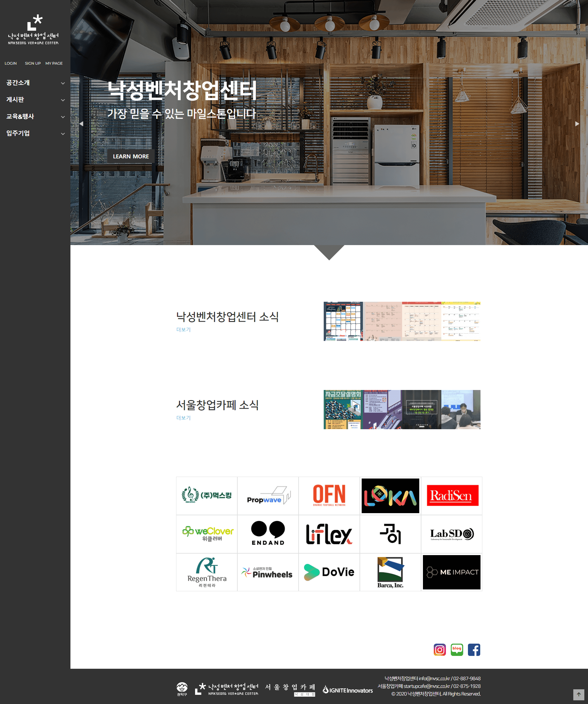Go to next hero slide arrow

(577, 124)
